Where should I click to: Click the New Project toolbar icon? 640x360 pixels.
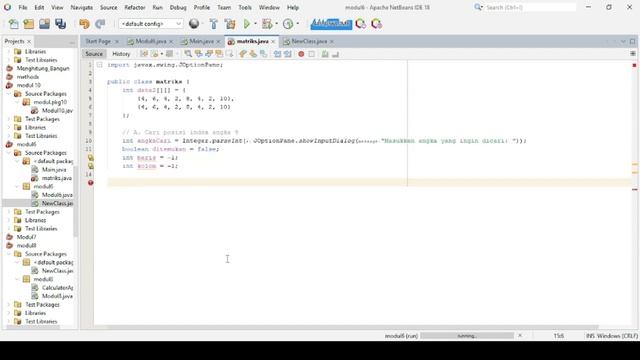click(29, 24)
